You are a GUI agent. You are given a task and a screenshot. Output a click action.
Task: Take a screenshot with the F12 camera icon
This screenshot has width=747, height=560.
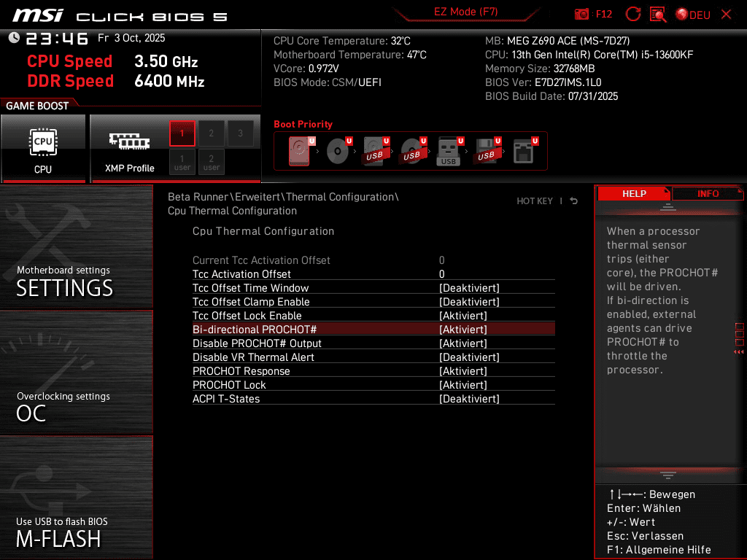click(581, 15)
